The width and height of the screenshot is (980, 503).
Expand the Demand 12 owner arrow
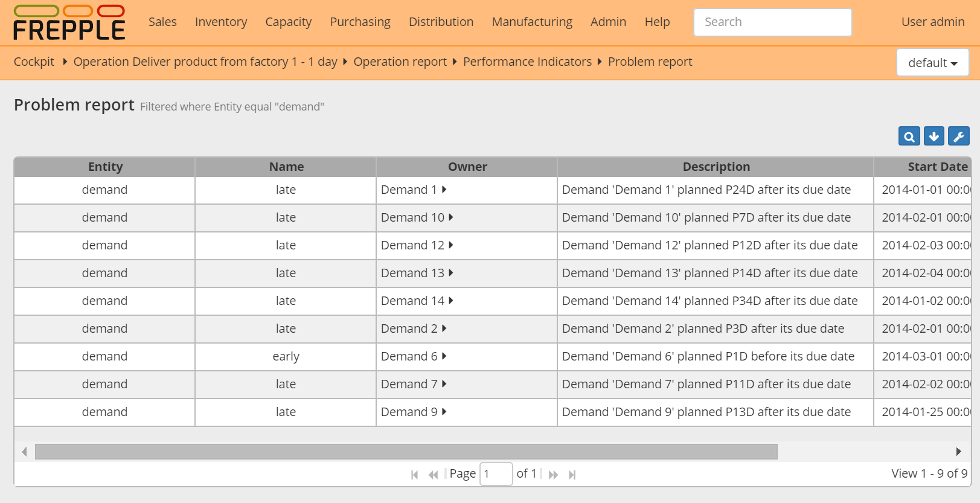[x=451, y=245]
